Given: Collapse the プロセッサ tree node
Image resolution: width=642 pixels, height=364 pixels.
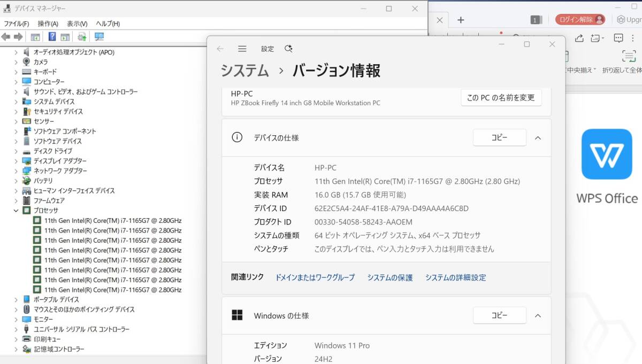Looking at the screenshot, I should tap(16, 211).
